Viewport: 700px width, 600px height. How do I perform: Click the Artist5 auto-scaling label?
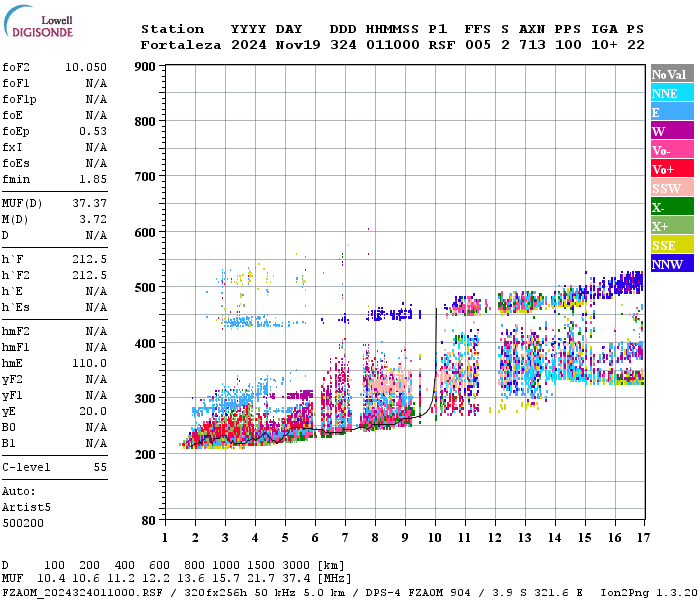(26, 508)
